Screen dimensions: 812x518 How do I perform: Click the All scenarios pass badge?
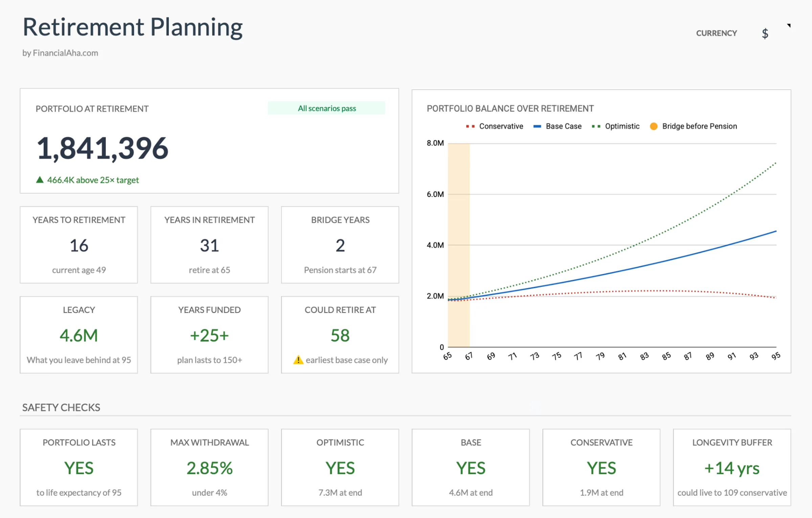coord(326,108)
